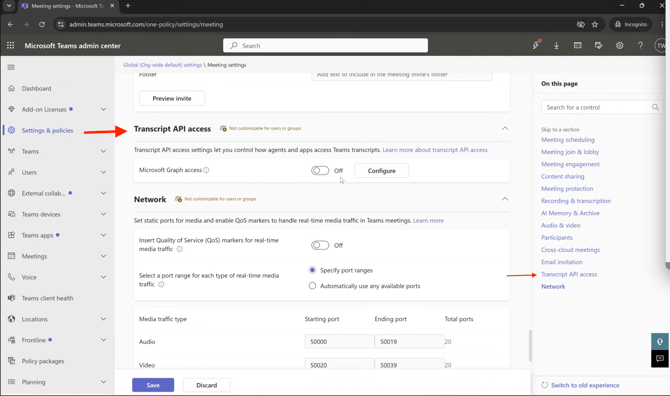The image size is (670, 396).
Task: Open the feedback chat icon at right edge
Action: pyautogui.click(x=660, y=358)
